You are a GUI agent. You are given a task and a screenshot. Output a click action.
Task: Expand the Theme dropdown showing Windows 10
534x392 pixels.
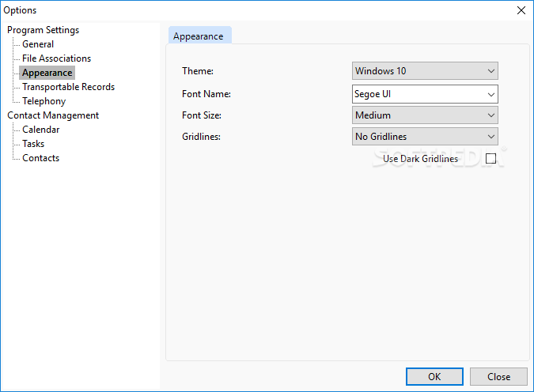(x=425, y=71)
